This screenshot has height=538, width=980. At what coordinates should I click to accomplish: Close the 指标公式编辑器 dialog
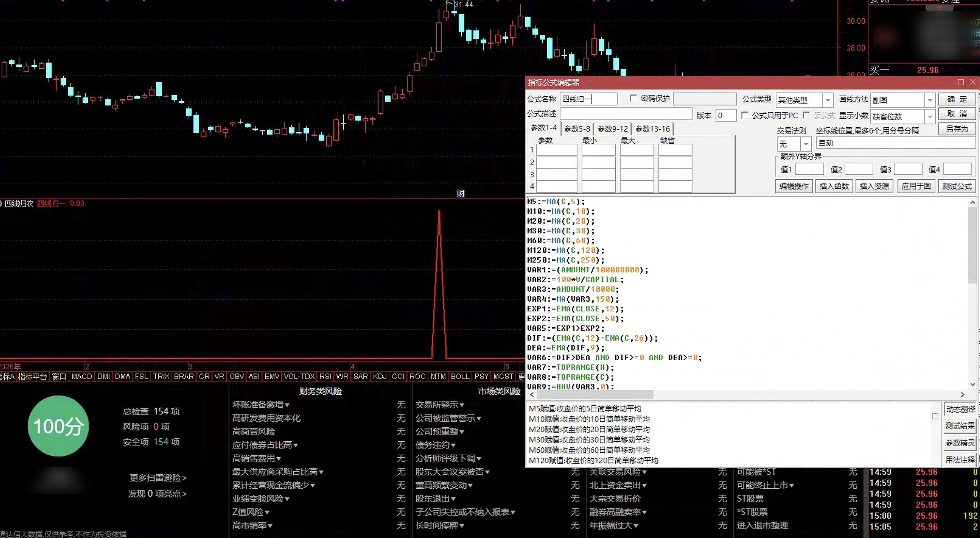tap(973, 82)
